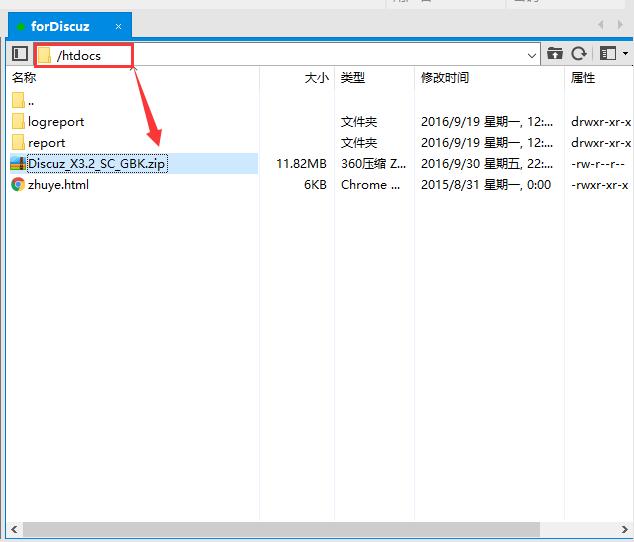Close the forDiscuz tab
Screen dimensions: 634x542
click(x=118, y=26)
